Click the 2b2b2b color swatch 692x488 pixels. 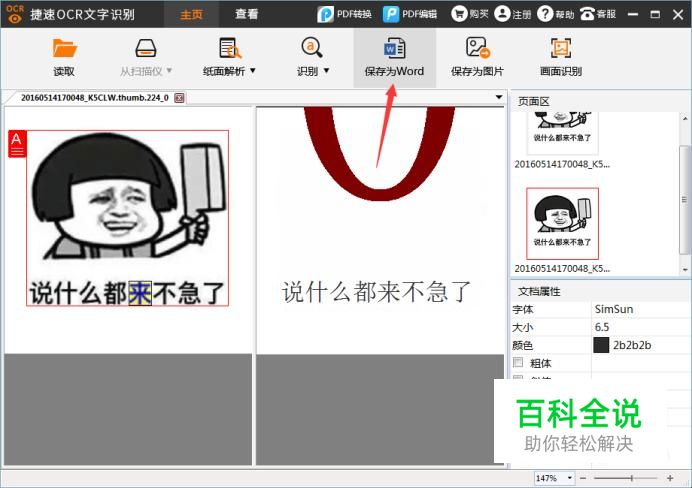[x=601, y=345]
